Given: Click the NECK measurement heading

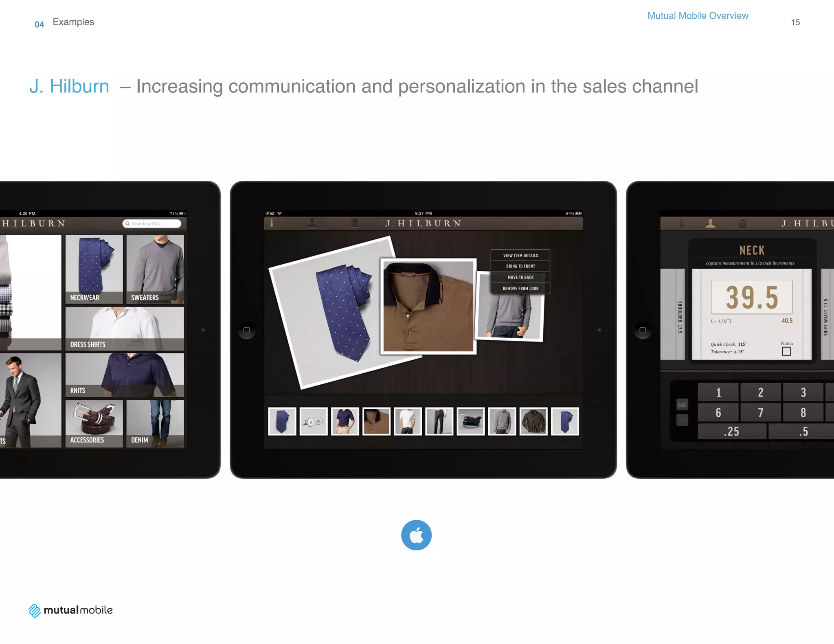Looking at the screenshot, I should pos(752,250).
